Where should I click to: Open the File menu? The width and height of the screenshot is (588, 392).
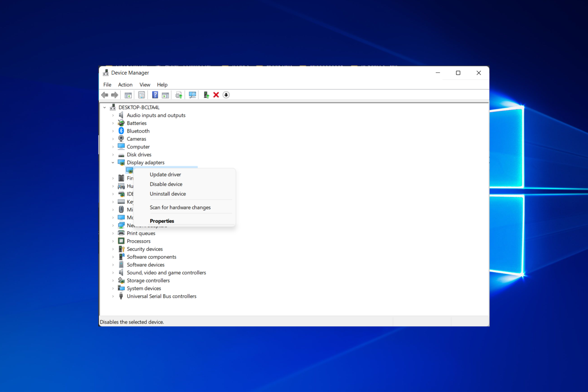[107, 85]
